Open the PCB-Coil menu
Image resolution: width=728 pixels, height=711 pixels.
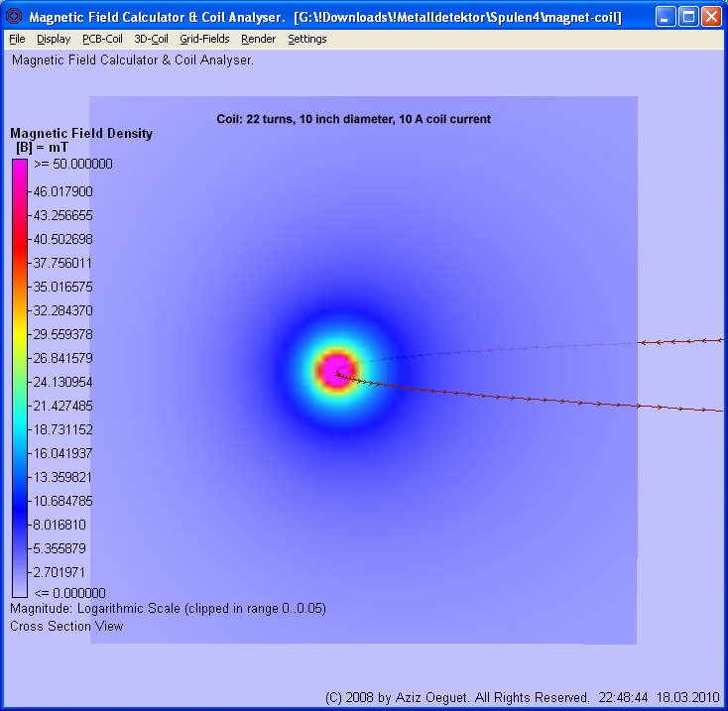coord(102,39)
